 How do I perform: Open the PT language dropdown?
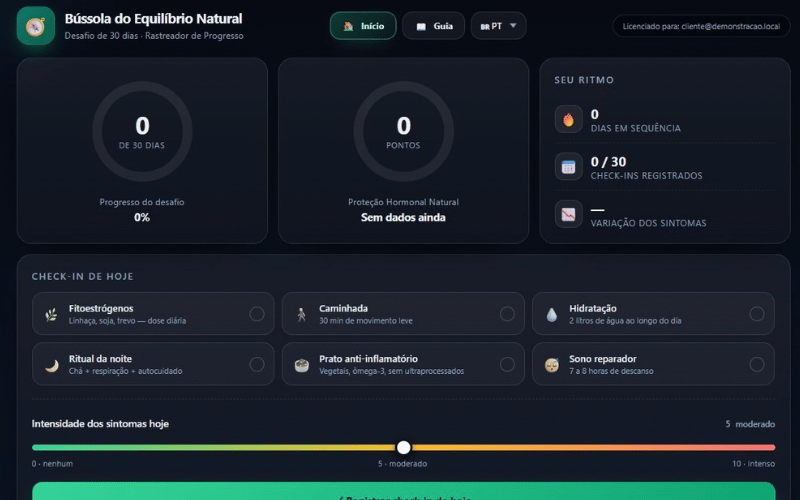(498, 26)
